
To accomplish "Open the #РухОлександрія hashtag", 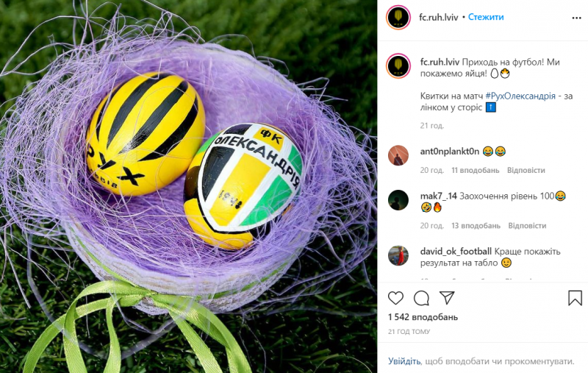I will (x=520, y=96).
